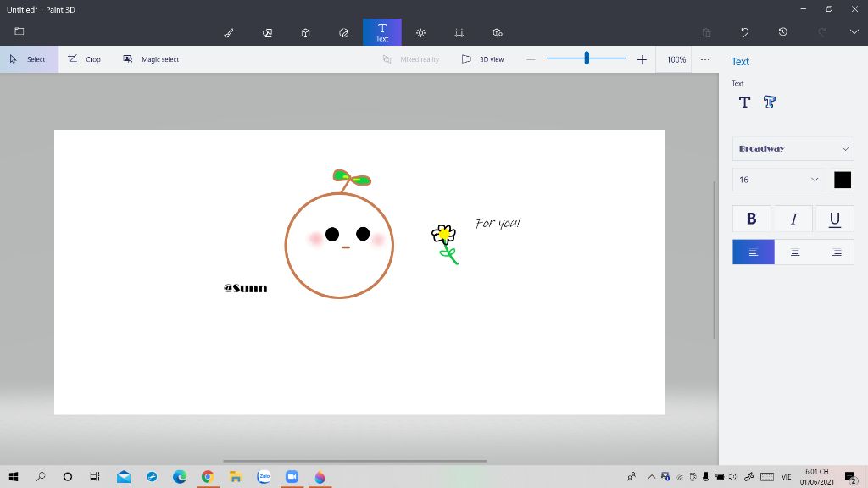Choose the Select tool
The width and height of the screenshot is (868, 488).
pyautogui.click(x=29, y=59)
